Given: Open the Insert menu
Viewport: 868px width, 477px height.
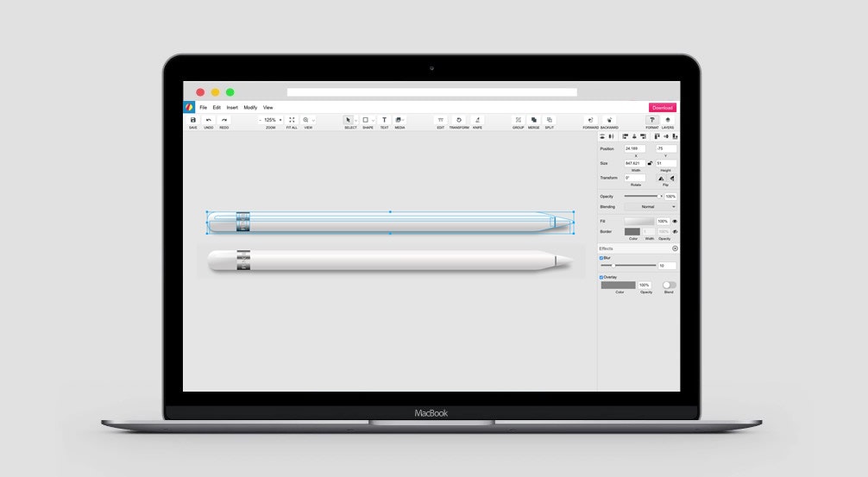Looking at the screenshot, I should coord(232,107).
